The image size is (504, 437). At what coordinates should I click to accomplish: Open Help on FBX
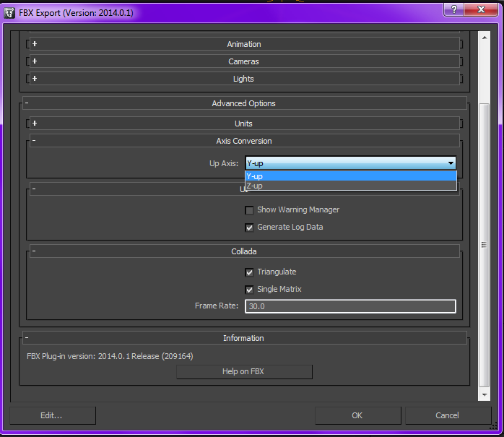point(244,372)
